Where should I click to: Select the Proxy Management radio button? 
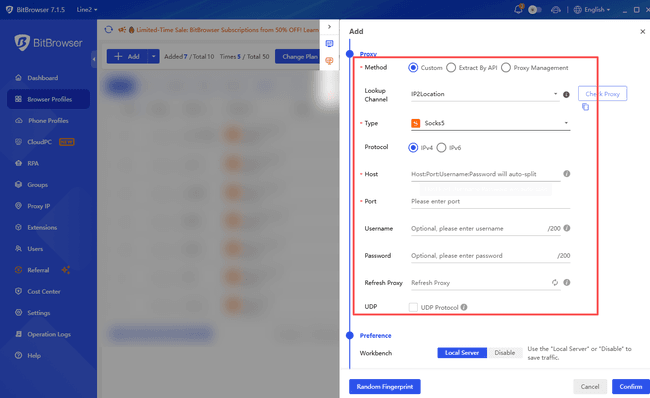506,68
